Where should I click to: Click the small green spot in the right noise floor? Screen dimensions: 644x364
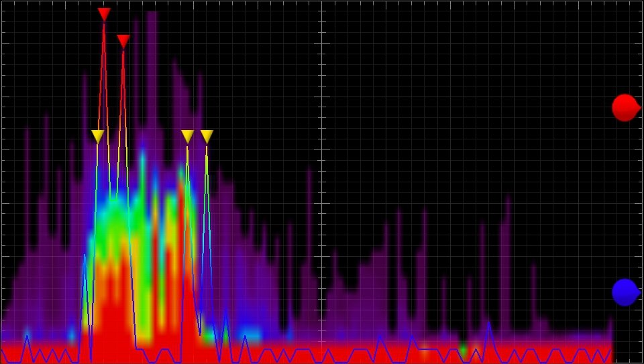464,351
